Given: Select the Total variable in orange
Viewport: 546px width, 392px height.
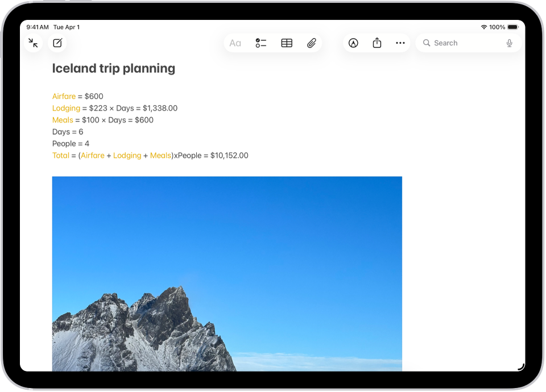Looking at the screenshot, I should click(x=60, y=155).
